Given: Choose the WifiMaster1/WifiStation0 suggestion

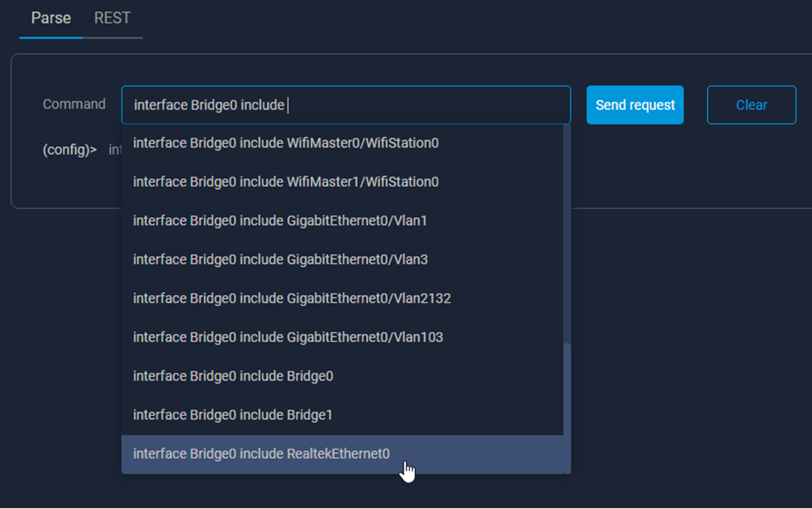Looking at the screenshot, I should click(x=285, y=182).
